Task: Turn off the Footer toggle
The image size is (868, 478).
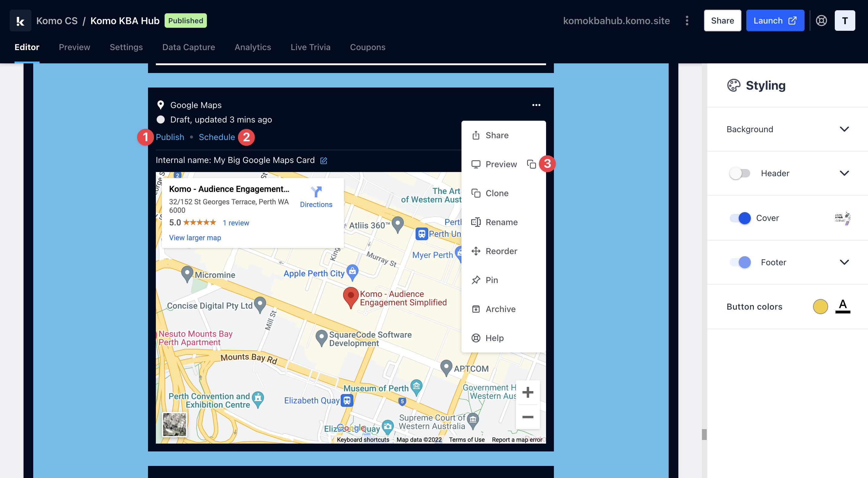Action: point(740,262)
